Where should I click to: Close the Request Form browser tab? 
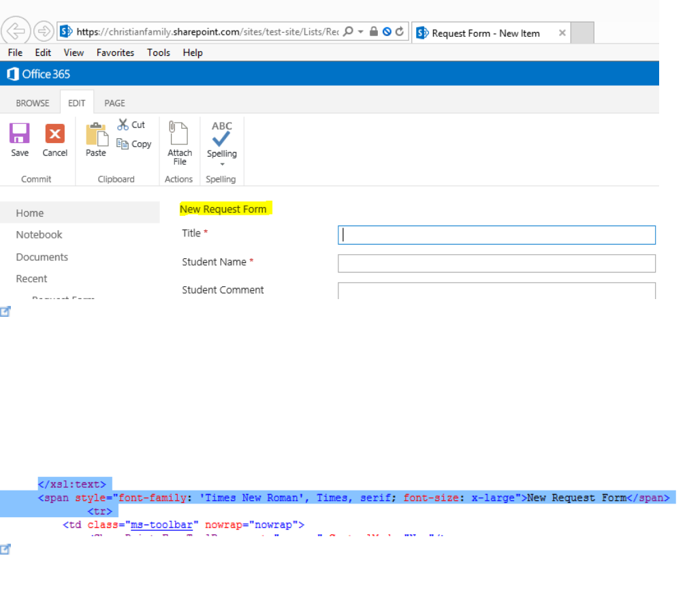562,33
